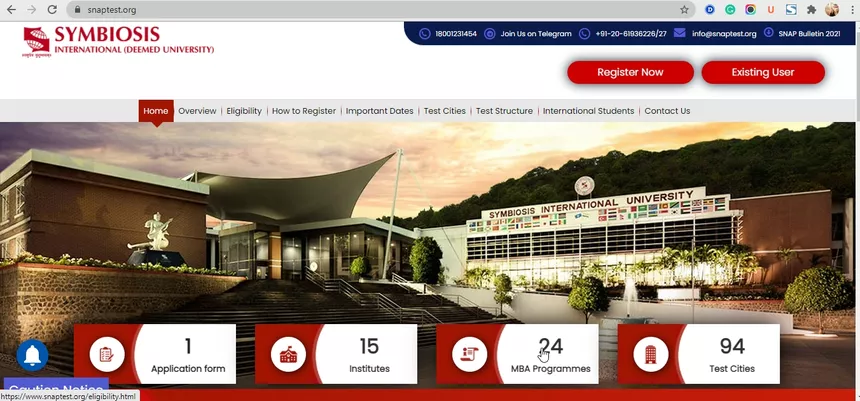Viewport: 860px width, 401px height.
Task: Click the browser forward arrow
Action: [32, 9]
